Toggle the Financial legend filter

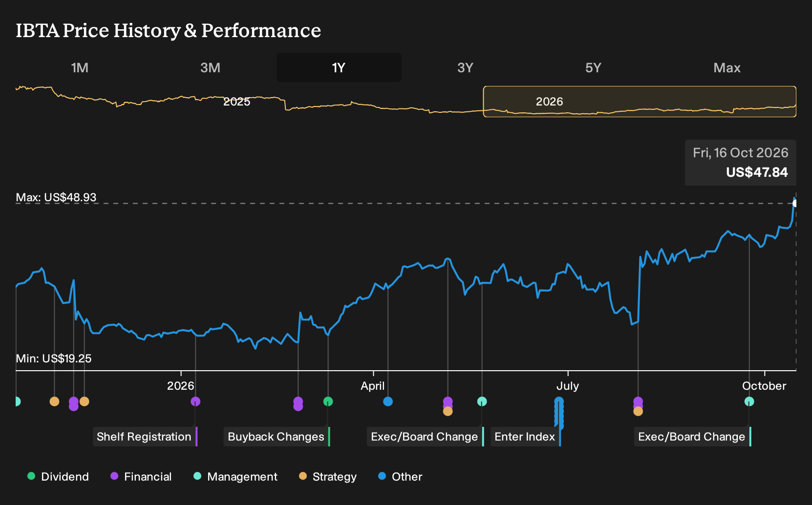tap(141, 477)
